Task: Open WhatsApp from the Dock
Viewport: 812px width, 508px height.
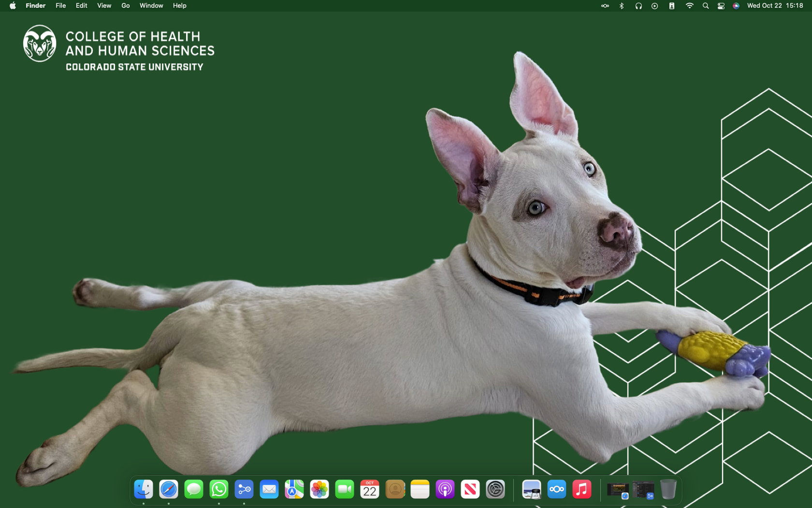Action: (219, 489)
